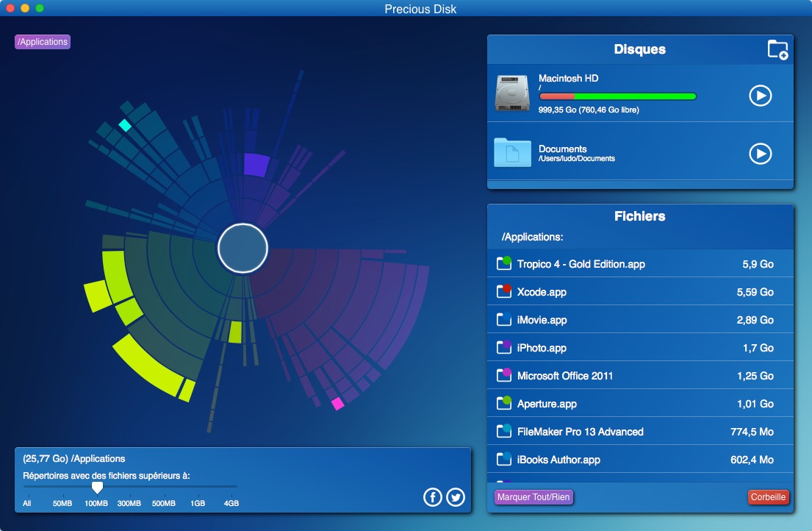Click the mark icon beside Aperture.app
812x531 pixels.
(x=504, y=403)
